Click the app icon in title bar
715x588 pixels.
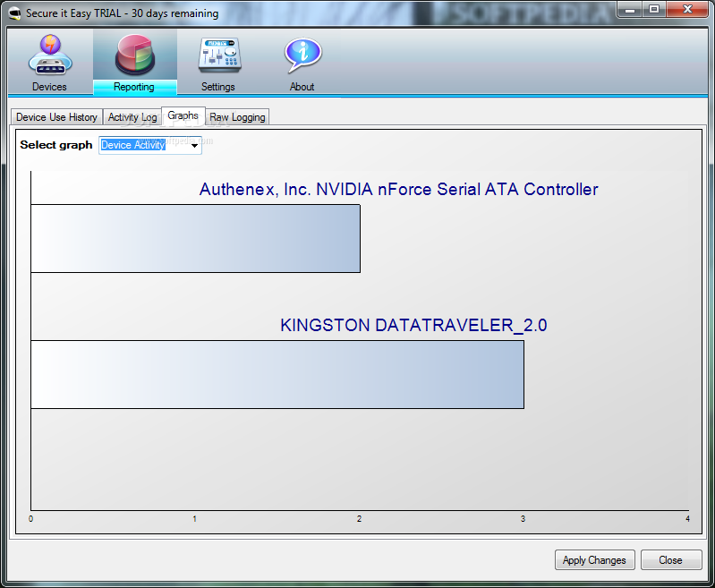tap(15, 13)
